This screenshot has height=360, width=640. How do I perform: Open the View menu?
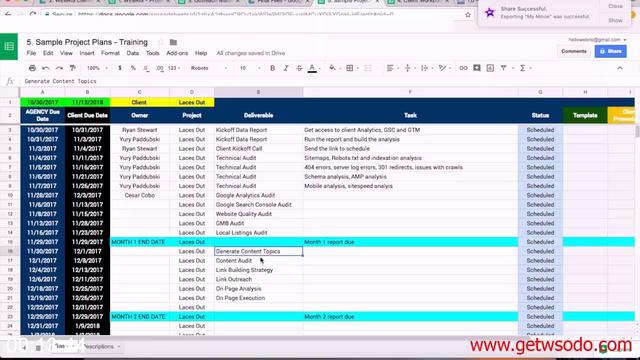(66, 53)
